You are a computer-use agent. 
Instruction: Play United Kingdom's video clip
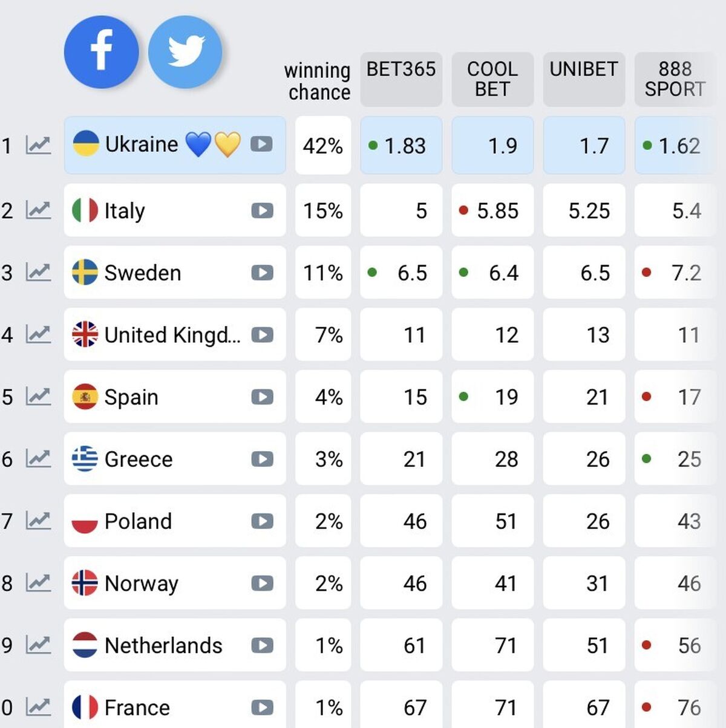point(261,334)
